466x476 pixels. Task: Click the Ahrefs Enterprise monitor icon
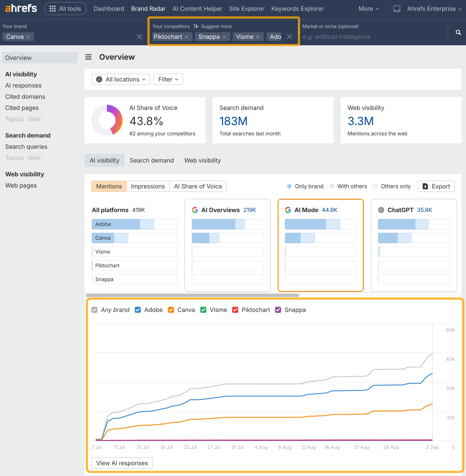(397, 9)
